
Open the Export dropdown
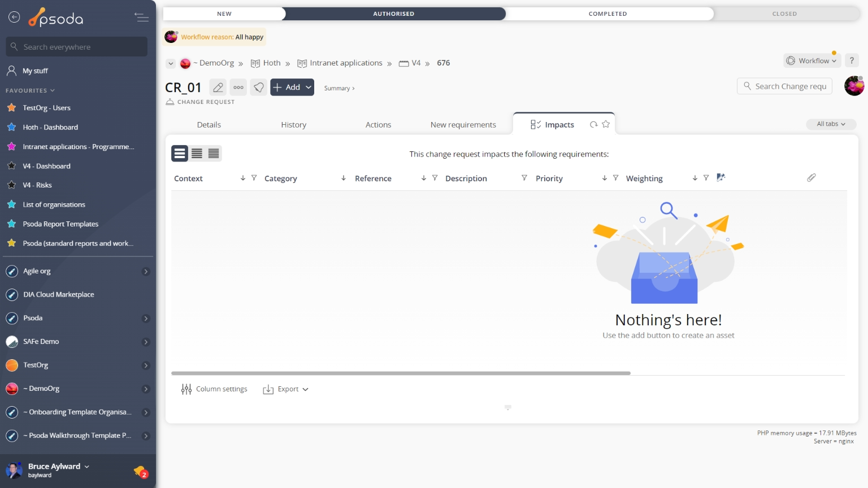tap(286, 389)
